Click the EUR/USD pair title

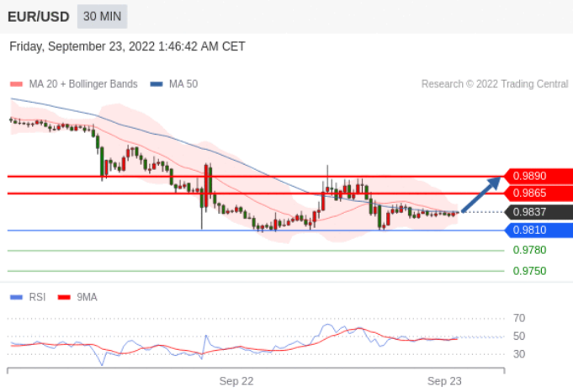pos(39,17)
